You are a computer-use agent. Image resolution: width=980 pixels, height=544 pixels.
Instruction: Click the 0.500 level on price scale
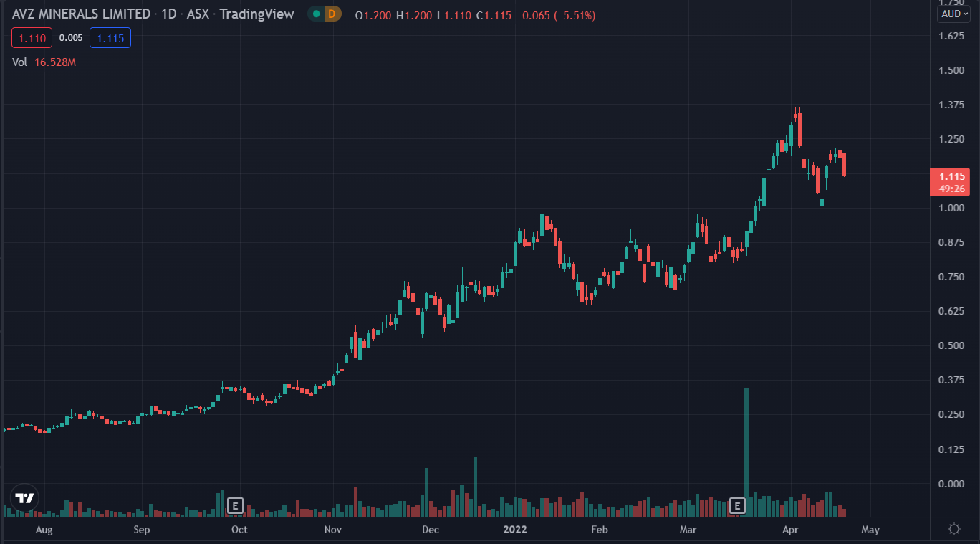pos(952,345)
